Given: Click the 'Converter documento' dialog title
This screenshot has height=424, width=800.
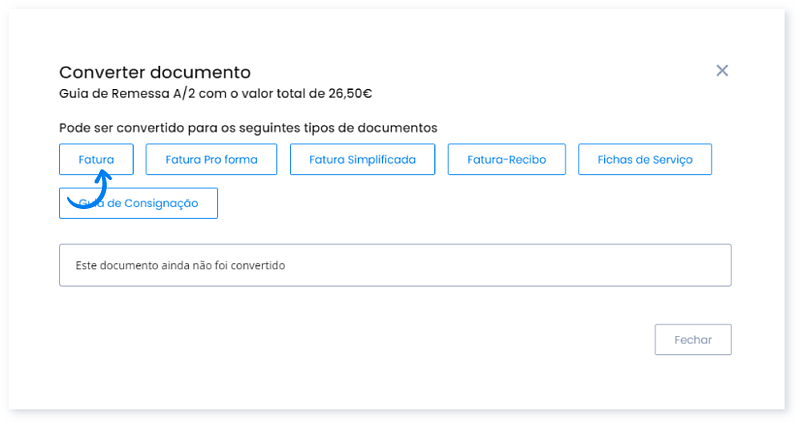Looking at the screenshot, I should [155, 72].
